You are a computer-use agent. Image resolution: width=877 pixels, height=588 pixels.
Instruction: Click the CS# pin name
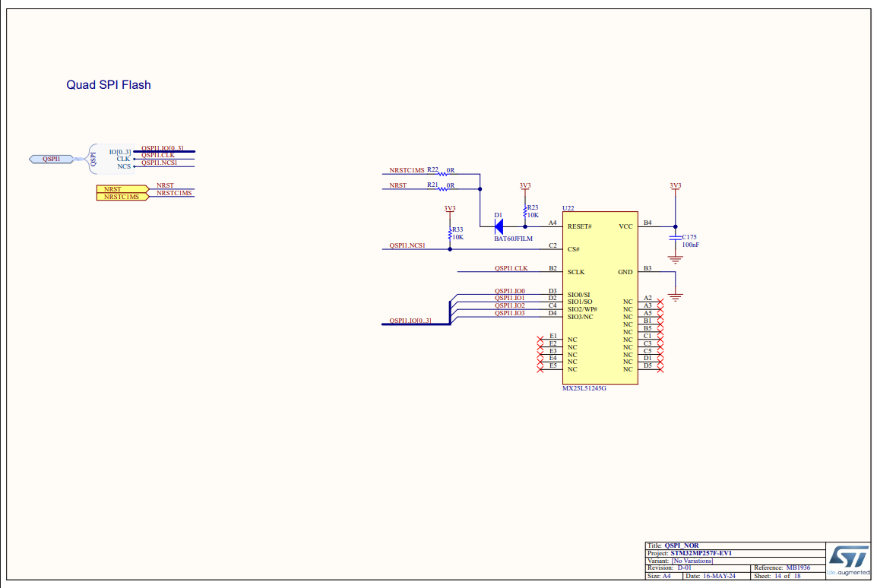pyautogui.click(x=573, y=249)
